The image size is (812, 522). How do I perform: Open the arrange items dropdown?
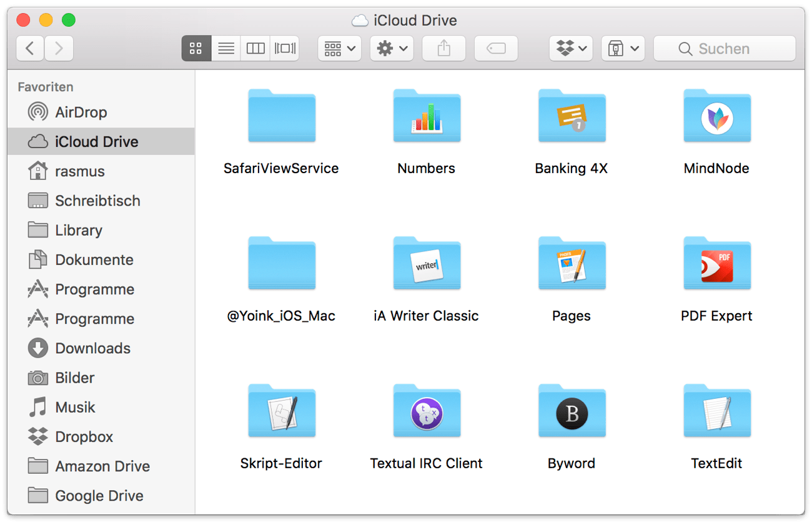click(340, 48)
